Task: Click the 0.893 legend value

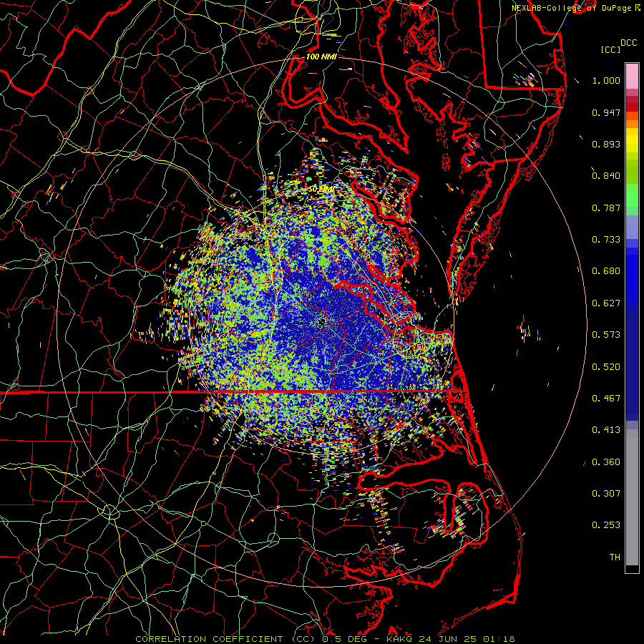Action: (606, 144)
